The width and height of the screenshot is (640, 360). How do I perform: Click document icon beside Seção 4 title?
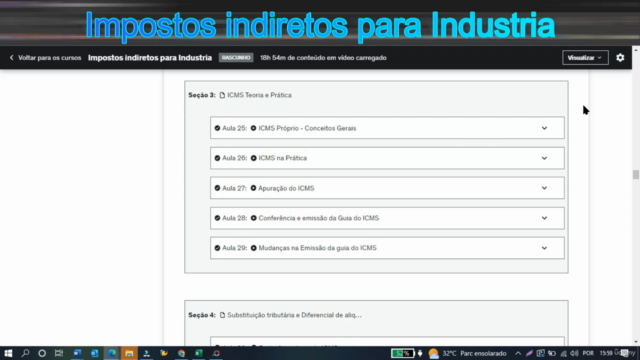click(222, 315)
